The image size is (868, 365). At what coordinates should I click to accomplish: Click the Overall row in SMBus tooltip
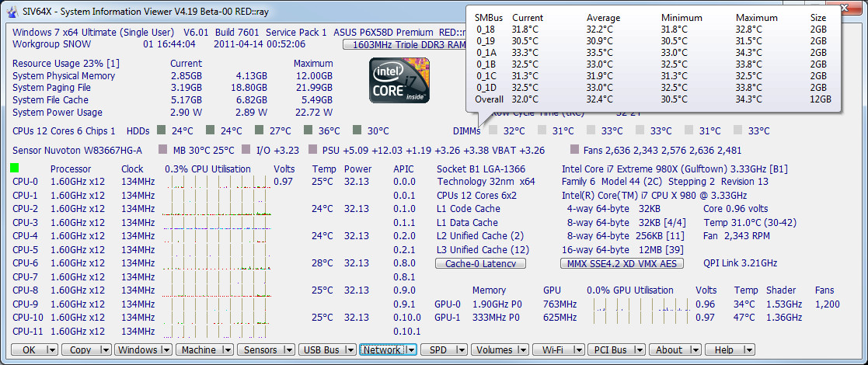[654, 99]
